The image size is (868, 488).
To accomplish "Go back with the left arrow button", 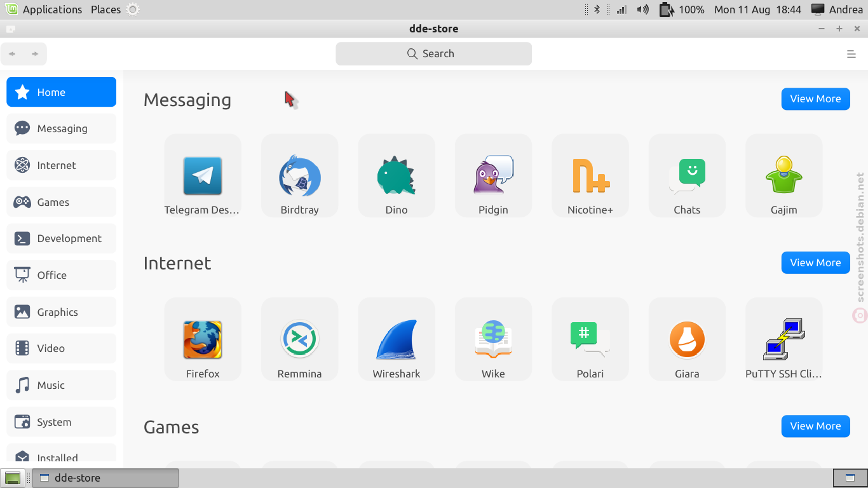I will click(x=12, y=54).
